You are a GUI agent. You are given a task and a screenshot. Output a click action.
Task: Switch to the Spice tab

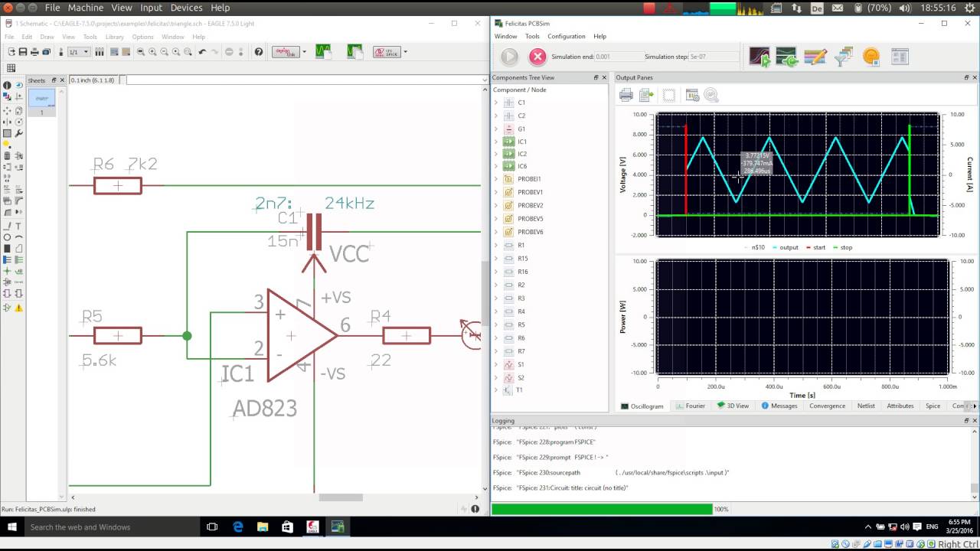click(933, 406)
